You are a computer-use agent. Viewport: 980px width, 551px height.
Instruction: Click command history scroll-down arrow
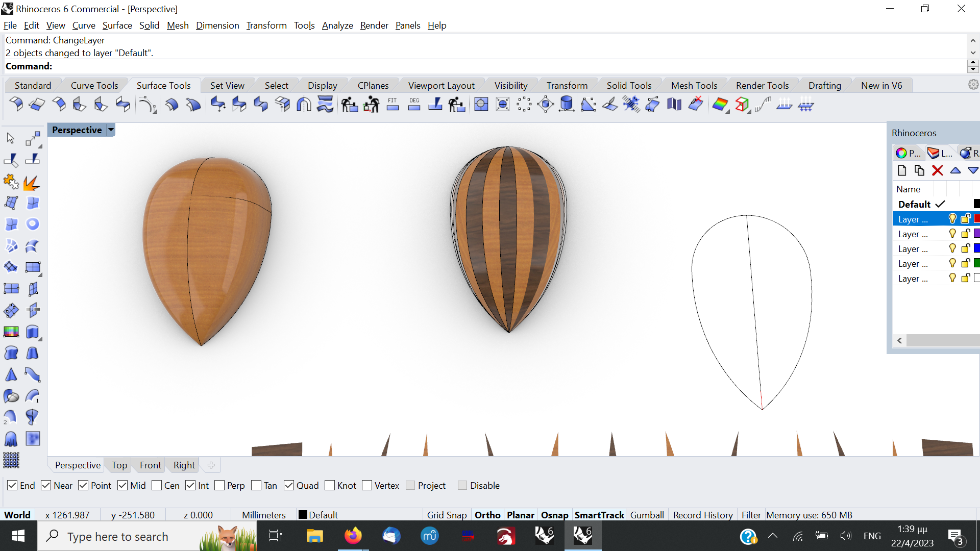coord(973,53)
